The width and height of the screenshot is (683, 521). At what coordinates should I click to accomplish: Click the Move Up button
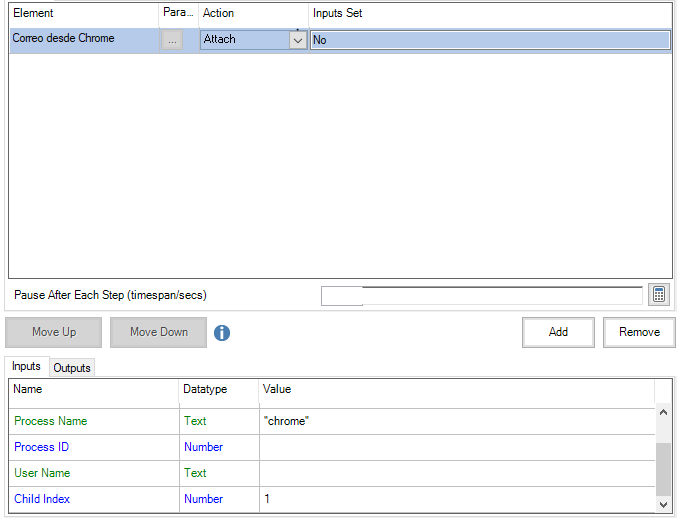click(54, 332)
